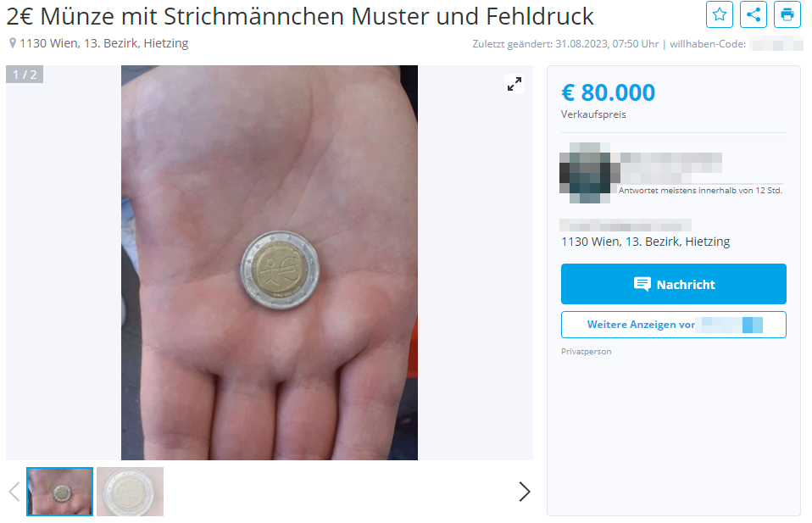This screenshot has width=812, height=523.
Task: Click the location pin icon under the title
Action: coord(13,43)
